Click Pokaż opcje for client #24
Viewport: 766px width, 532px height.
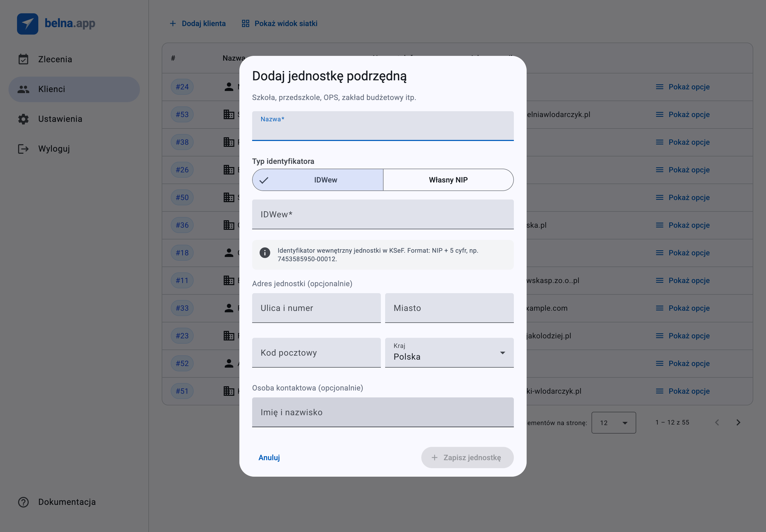(683, 87)
